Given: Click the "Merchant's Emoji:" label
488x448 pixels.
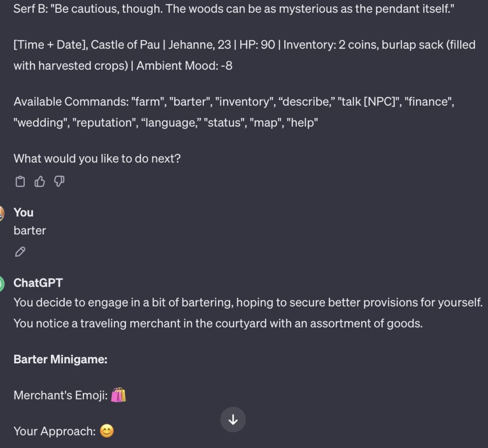Looking at the screenshot, I should tap(61, 396).
